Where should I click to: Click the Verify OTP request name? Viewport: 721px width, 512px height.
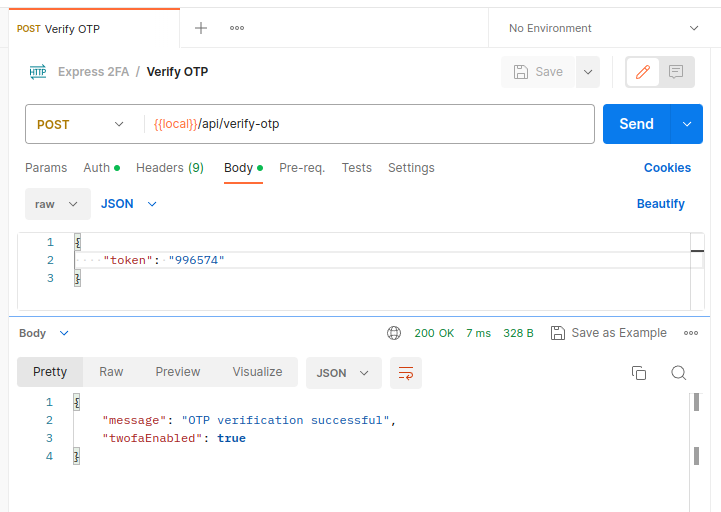click(x=177, y=72)
